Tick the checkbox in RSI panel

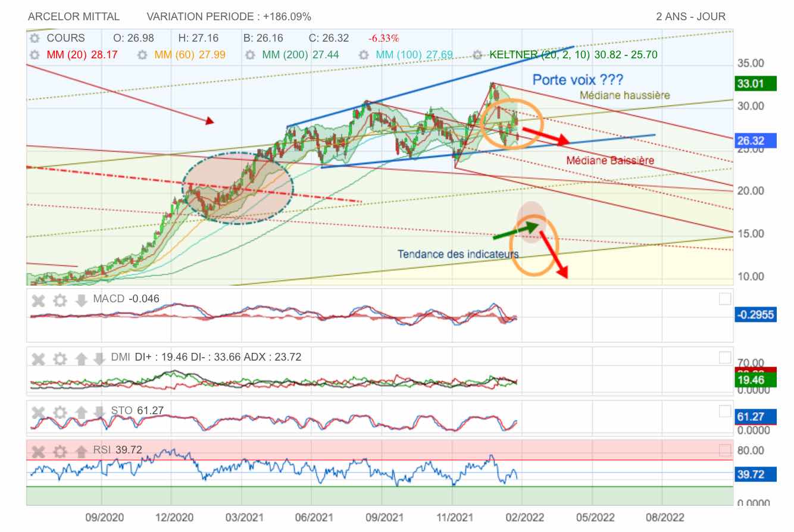724,449
